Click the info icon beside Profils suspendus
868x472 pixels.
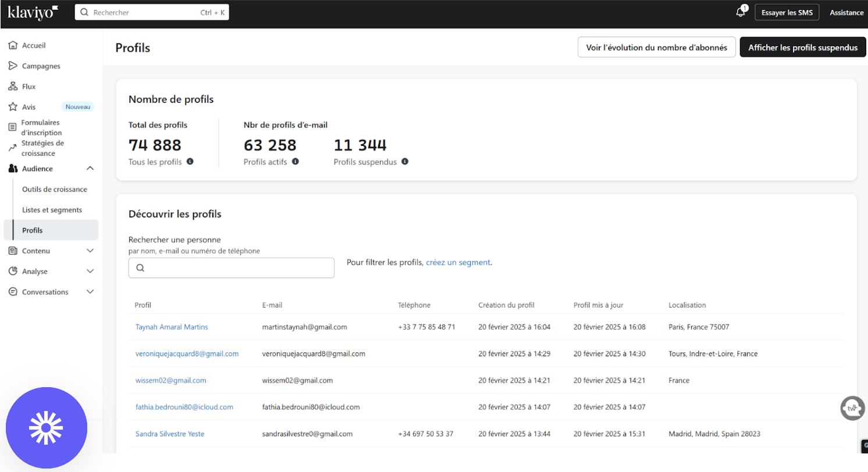pos(405,162)
